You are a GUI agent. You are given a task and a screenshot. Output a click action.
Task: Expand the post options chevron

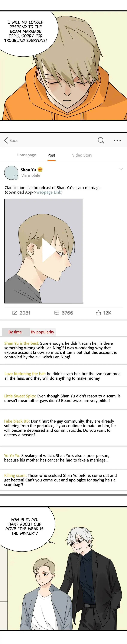coord(121,169)
